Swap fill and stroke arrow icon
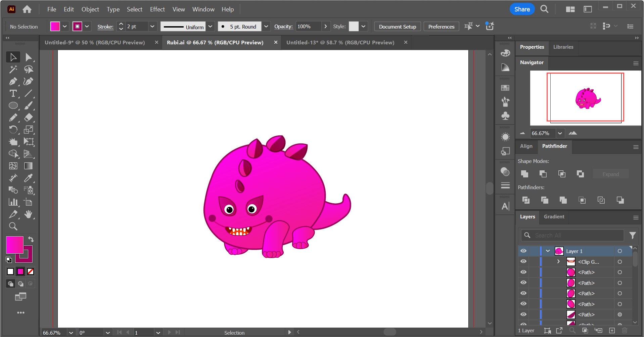Image resolution: width=644 pixels, height=337 pixels. 31,239
